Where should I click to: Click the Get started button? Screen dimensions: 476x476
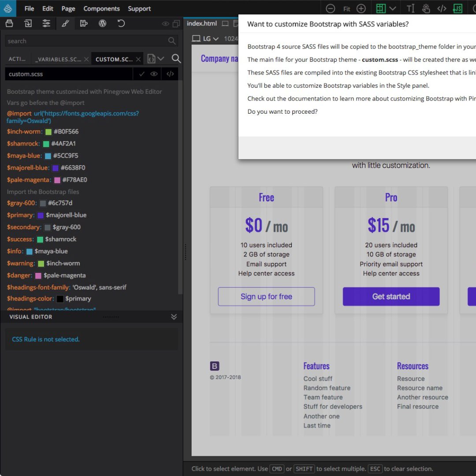click(x=391, y=296)
